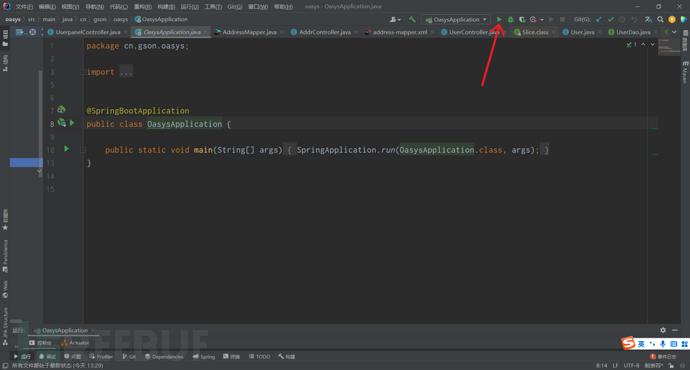This screenshot has height=370, width=690.
Task: Start debugging with the green bug icon
Action: 510,19
